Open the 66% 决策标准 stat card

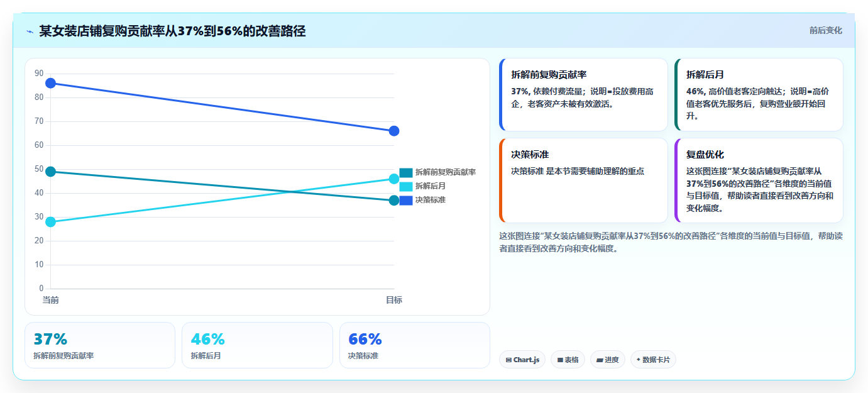coord(415,345)
